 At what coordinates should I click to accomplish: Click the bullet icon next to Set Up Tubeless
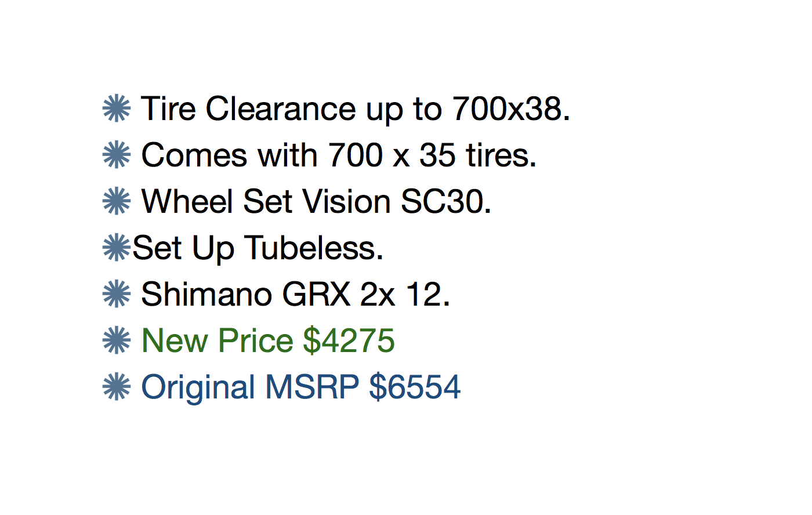117,248
